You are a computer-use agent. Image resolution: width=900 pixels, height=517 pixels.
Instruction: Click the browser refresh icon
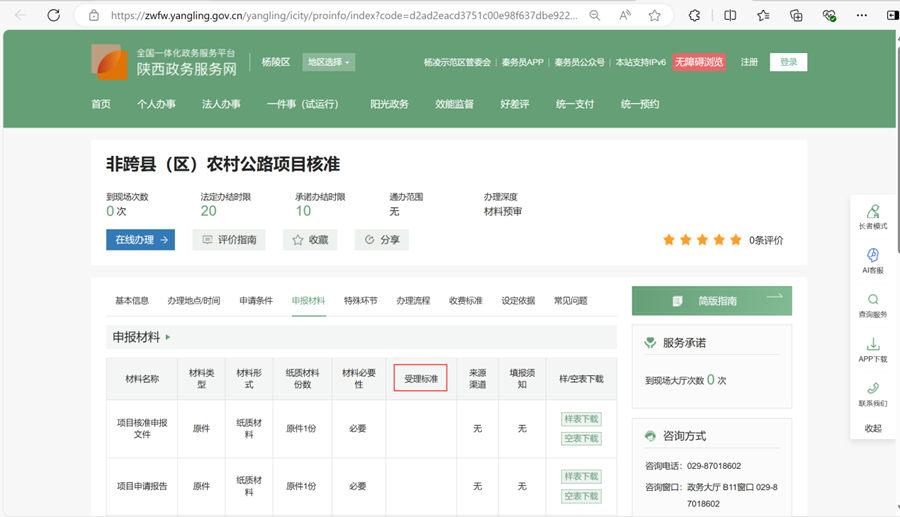click(x=53, y=15)
